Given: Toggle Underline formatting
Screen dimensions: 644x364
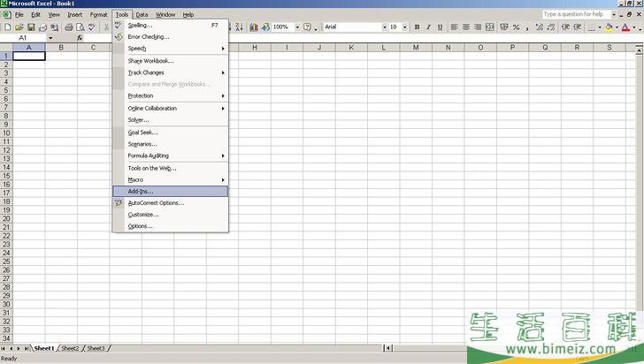Looking at the screenshot, I should tap(441, 27).
